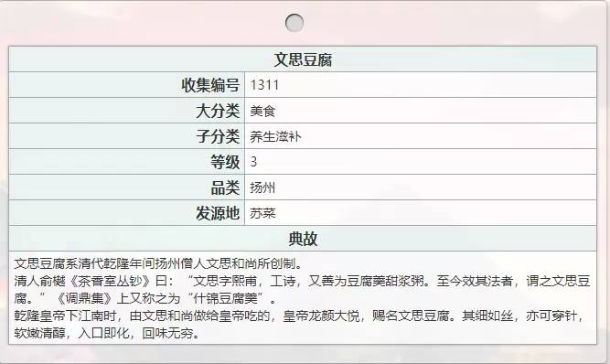Click the line beginning 文思豆腐系清代乾隆年间
The width and height of the screenshot is (610, 364).
pos(158,263)
